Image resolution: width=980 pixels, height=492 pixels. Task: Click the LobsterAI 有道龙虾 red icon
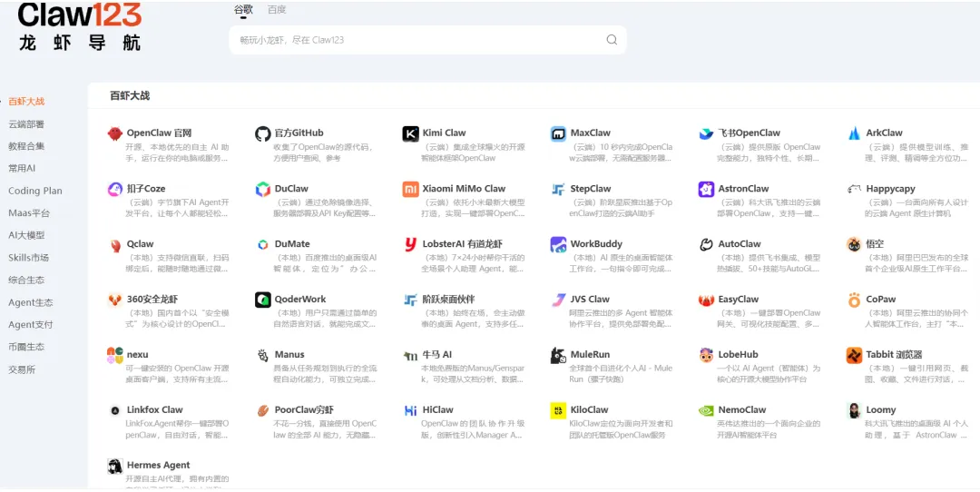(x=411, y=244)
